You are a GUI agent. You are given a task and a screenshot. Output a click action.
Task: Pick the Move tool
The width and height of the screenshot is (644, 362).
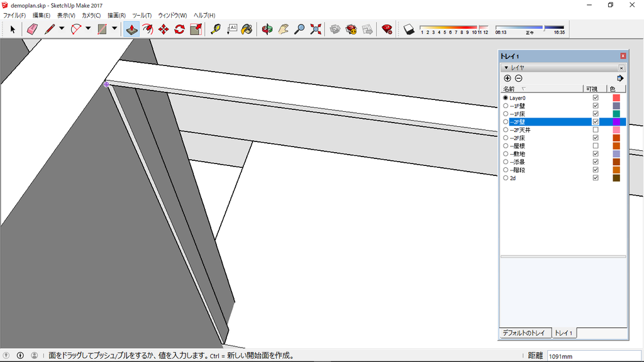point(164,29)
